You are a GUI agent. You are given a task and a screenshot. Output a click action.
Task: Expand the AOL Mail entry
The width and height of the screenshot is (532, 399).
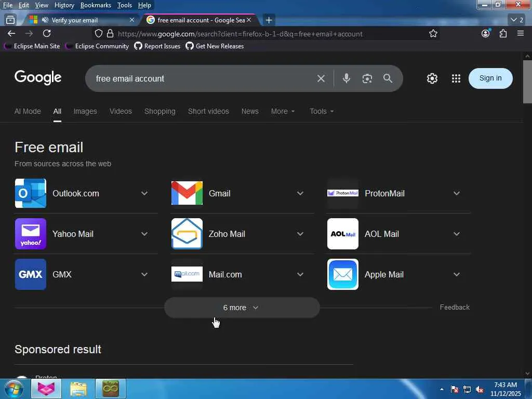(x=457, y=234)
